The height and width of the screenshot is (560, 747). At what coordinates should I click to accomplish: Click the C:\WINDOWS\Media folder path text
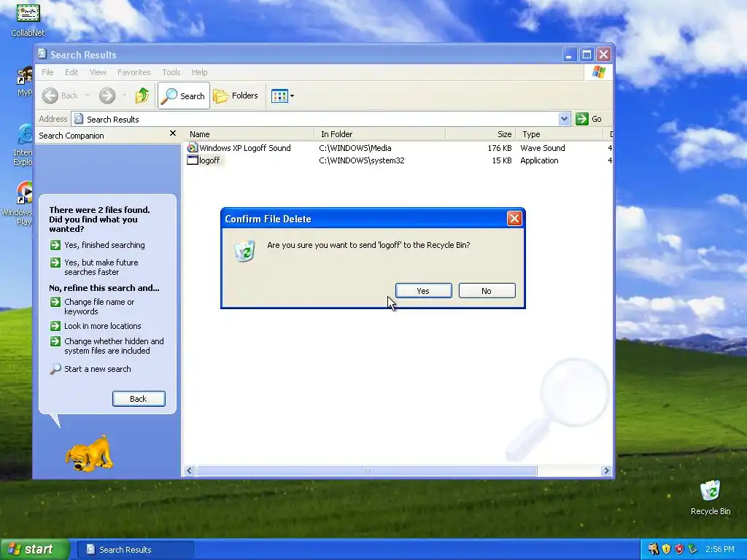(x=355, y=148)
